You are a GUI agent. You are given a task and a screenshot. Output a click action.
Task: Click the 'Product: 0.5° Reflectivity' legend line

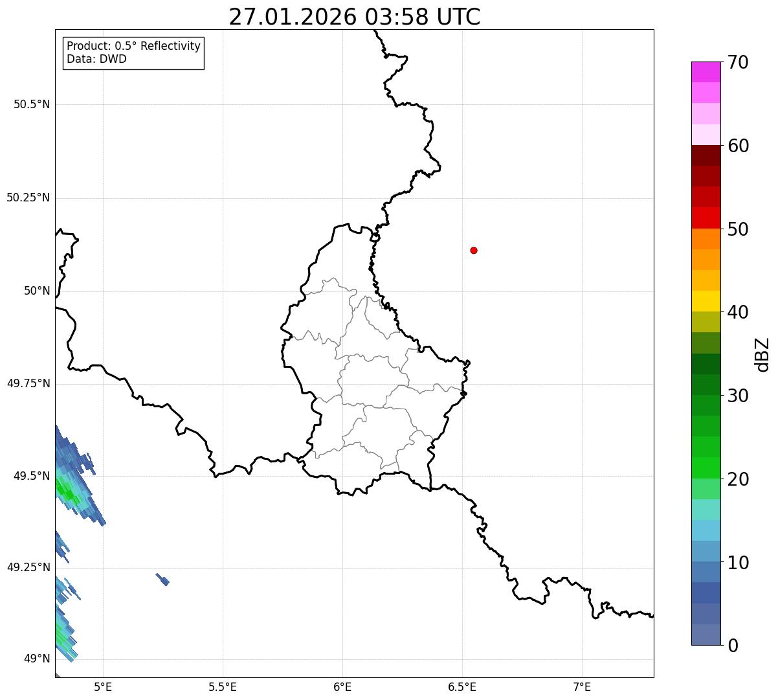[133, 47]
